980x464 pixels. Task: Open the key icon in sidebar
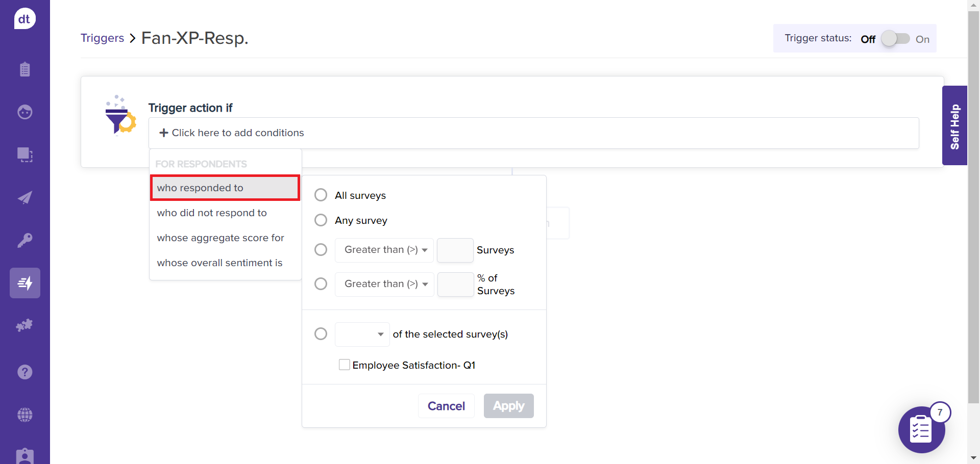click(x=24, y=240)
